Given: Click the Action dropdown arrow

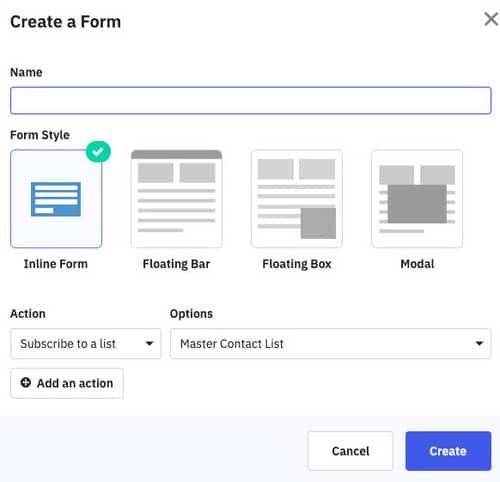Looking at the screenshot, I should pyautogui.click(x=149, y=343).
